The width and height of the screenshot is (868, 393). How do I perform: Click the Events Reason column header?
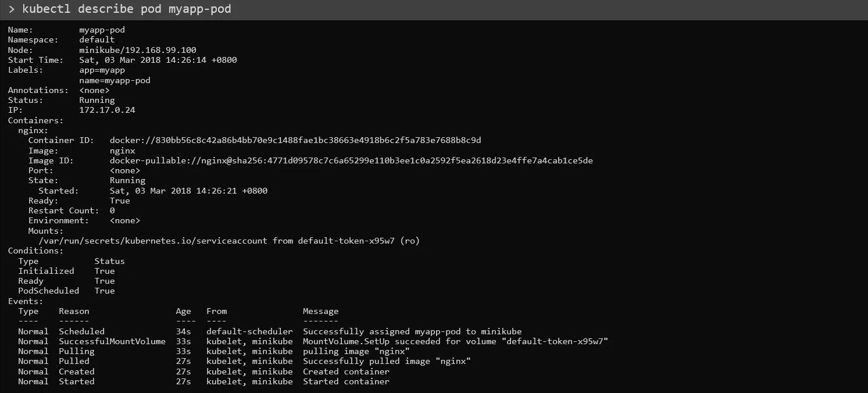point(74,311)
